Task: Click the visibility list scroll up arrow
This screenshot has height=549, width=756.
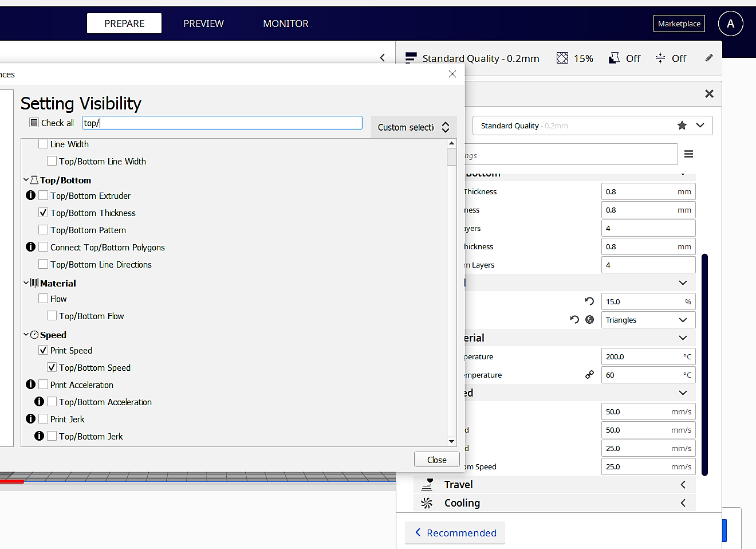Action: [x=452, y=143]
